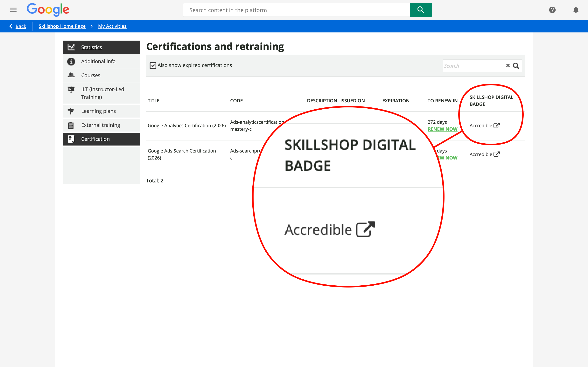Screen dimensions: 588x367
Task: Click the Total: 2 count text
Action: [x=155, y=181]
